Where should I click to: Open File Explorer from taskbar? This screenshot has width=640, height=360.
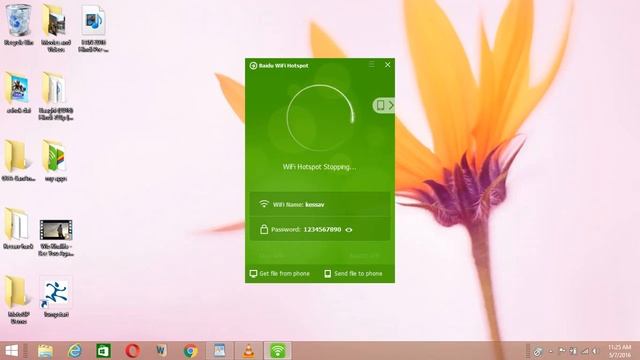(45, 351)
